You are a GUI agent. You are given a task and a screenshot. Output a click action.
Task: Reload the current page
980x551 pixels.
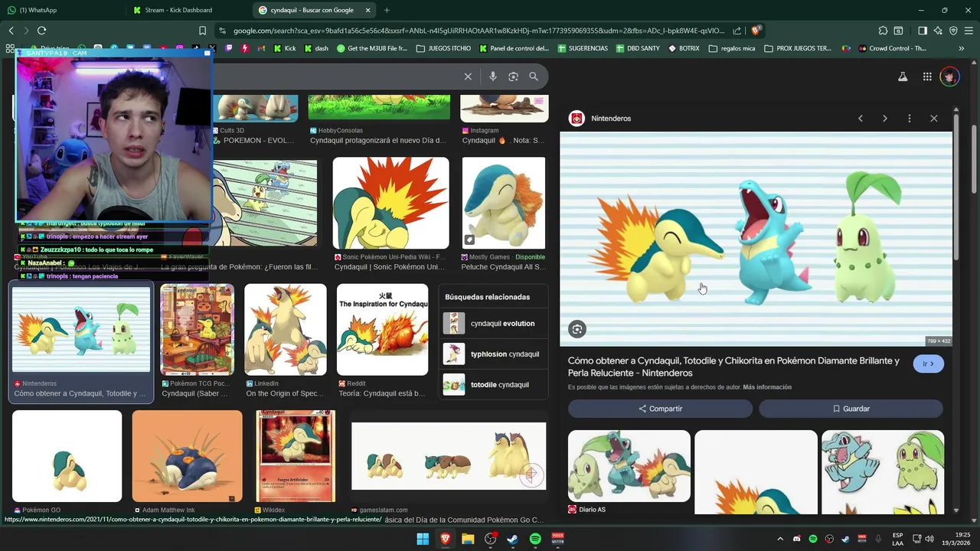(x=41, y=31)
